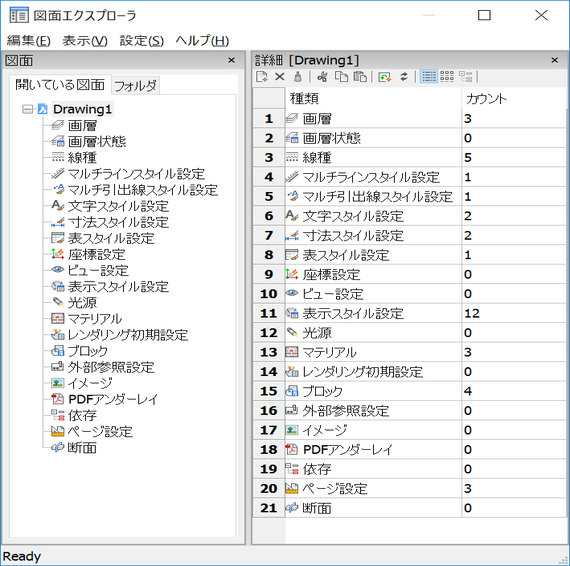The image size is (570, 566).
Task: Select ブロック in the drawing tree
Action: 88,351
